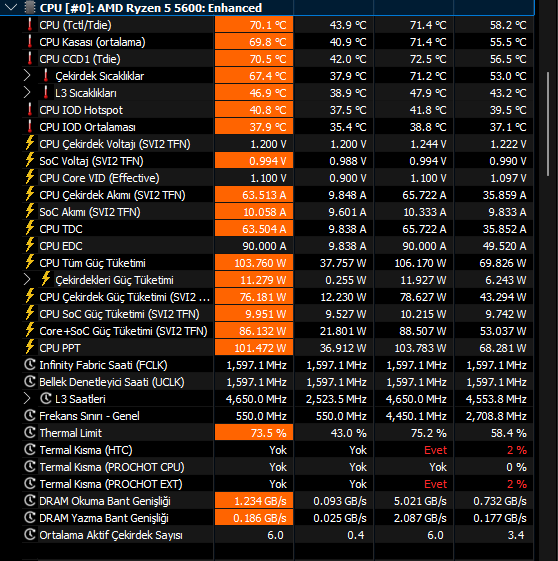The image size is (558, 561).
Task: Click lightning icon beside CPU Çekirdek Akımı
Action: (x=30, y=194)
